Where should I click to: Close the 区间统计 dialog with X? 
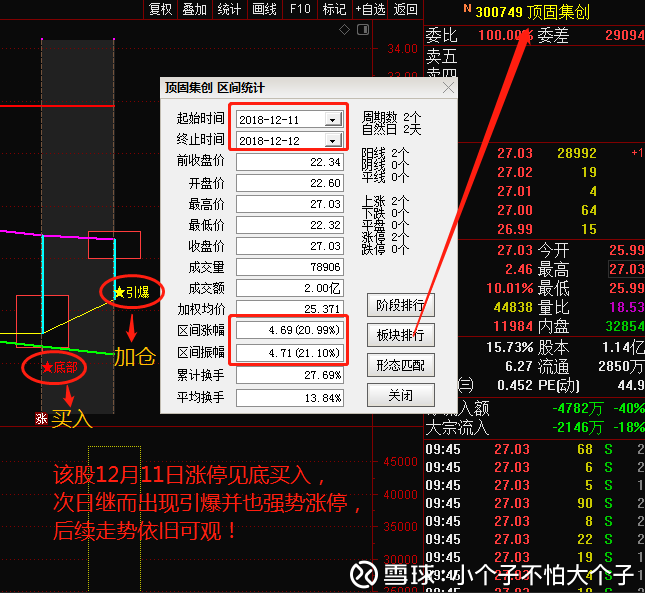coord(448,88)
